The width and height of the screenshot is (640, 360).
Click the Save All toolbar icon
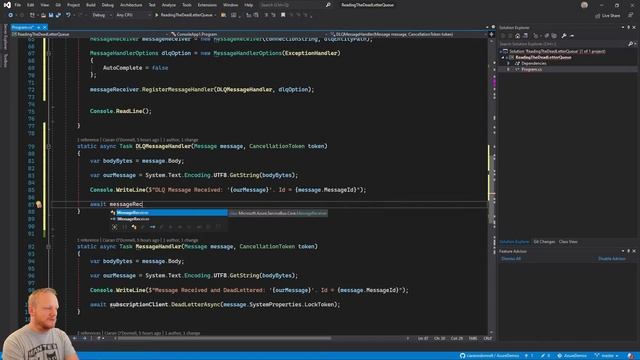(x=58, y=15)
